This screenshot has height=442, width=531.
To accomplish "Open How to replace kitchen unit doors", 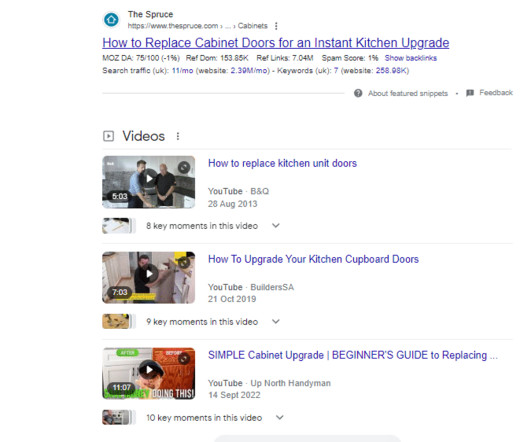I will click(282, 163).
